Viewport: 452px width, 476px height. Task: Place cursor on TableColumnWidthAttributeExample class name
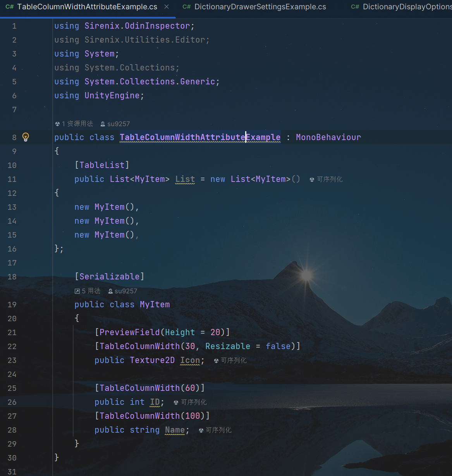click(200, 137)
